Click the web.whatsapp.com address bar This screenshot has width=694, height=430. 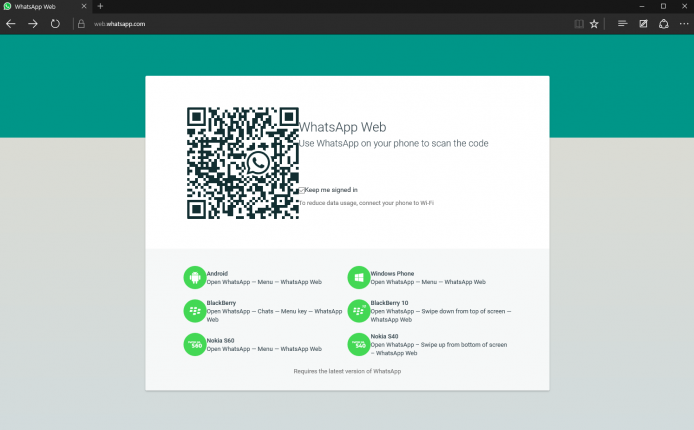[x=120, y=24]
